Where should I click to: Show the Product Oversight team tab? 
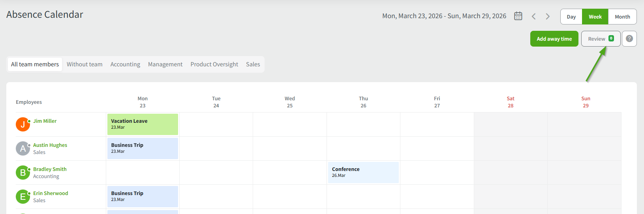coord(214,64)
